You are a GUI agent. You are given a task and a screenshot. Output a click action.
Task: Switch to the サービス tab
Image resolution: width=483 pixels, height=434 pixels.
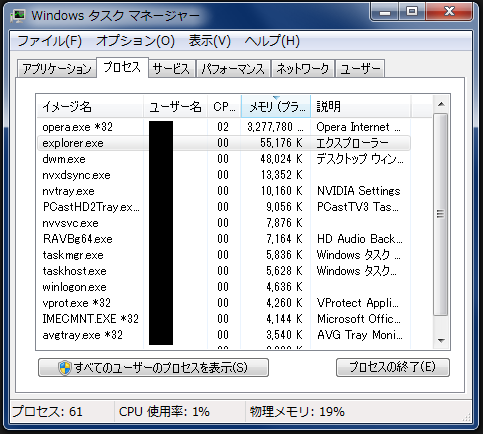tap(171, 69)
